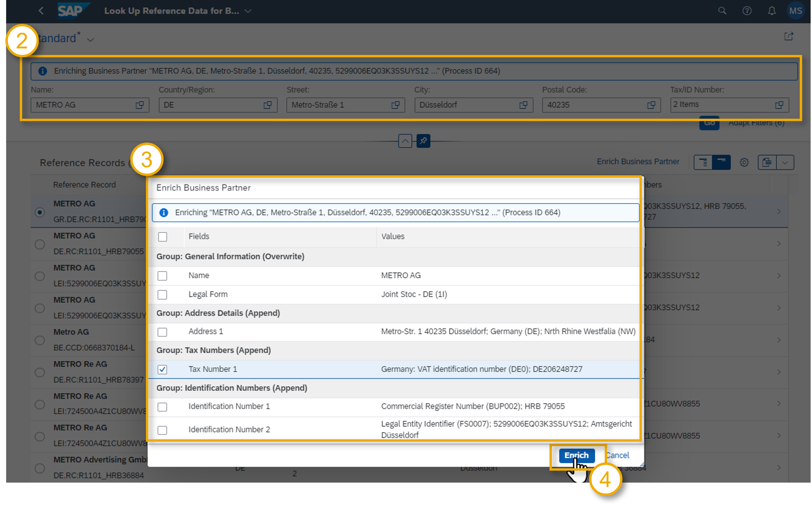Open value help for Tax/ID Number field

click(779, 105)
